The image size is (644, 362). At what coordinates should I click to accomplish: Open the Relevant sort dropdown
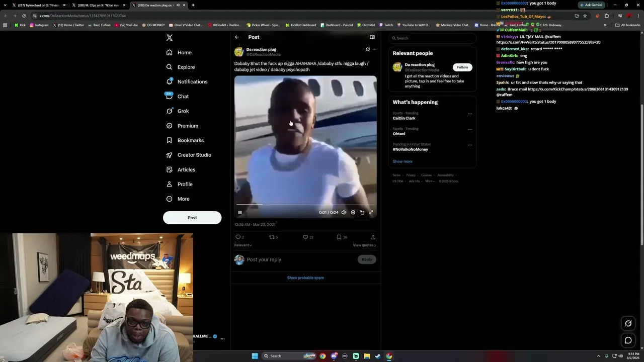click(x=243, y=245)
